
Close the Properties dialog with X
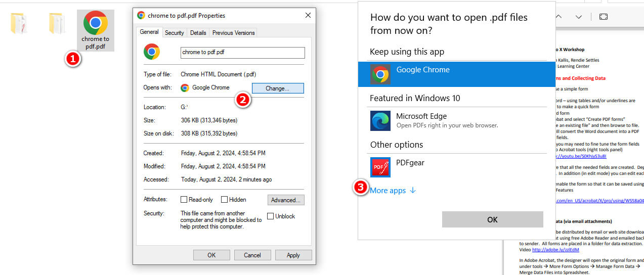click(308, 16)
